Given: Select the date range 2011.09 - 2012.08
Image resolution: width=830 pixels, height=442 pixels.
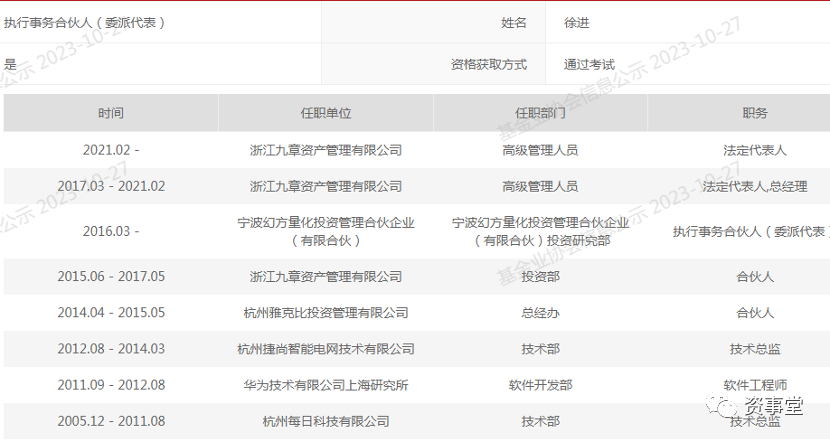Looking at the screenshot, I should 111,385.
